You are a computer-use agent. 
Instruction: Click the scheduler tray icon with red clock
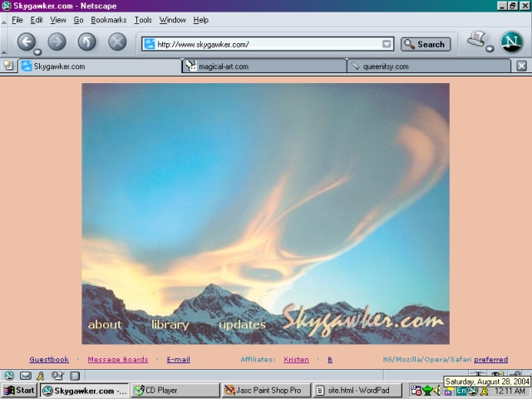(x=416, y=391)
